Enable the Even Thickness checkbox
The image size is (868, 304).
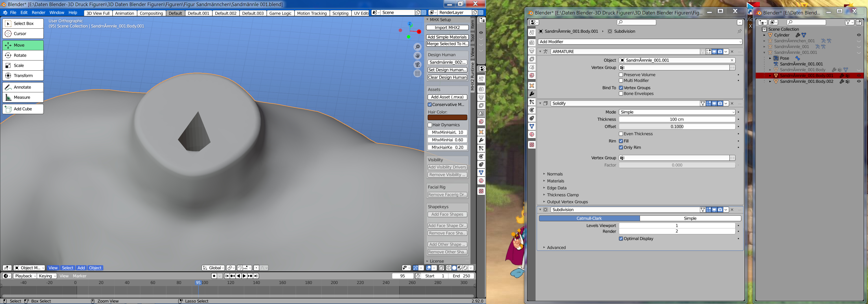621,134
